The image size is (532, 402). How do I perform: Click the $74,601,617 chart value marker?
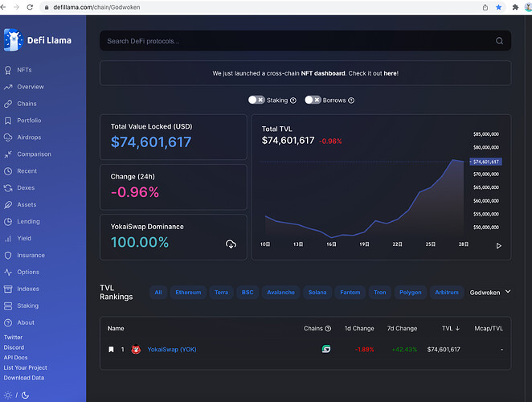pyautogui.click(x=485, y=162)
